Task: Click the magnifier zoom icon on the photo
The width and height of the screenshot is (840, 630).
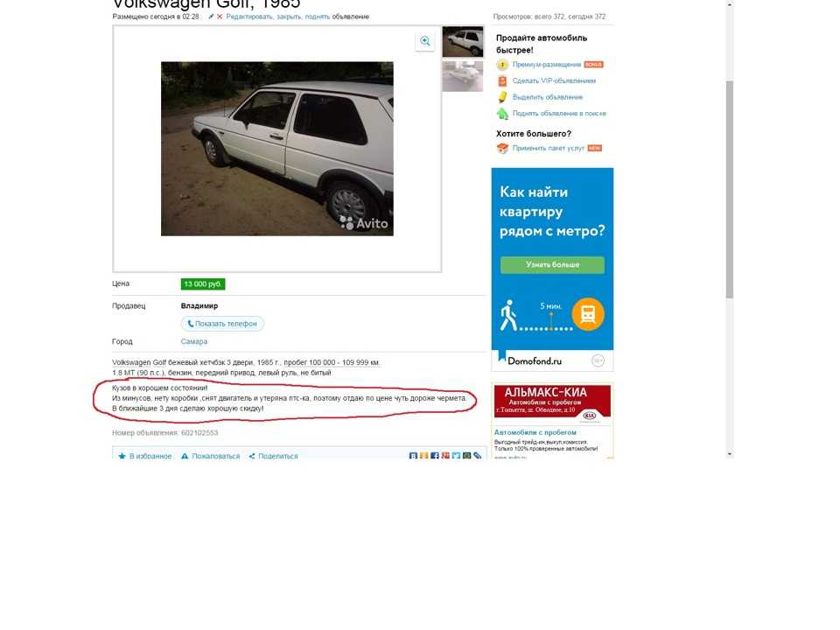Action: 425,41
